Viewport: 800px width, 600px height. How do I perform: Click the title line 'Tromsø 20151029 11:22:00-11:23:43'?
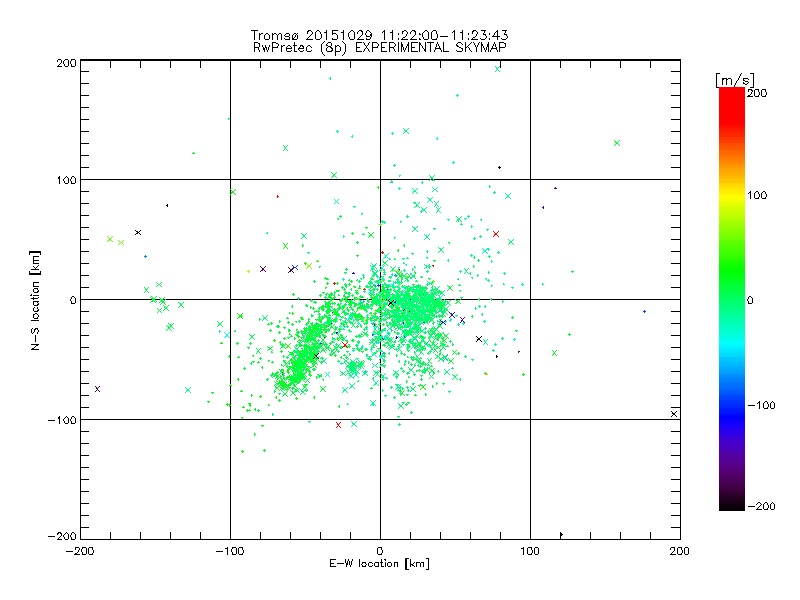(x=379, y=35)
